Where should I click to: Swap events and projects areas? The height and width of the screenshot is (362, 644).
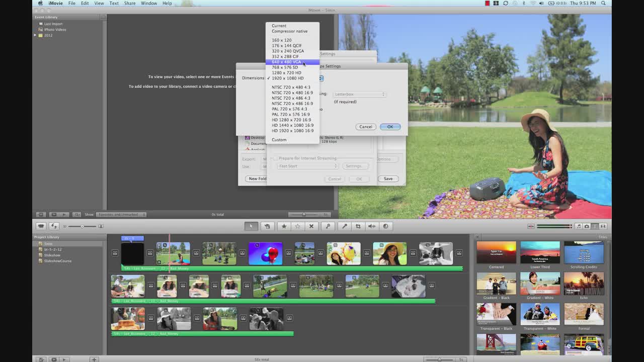[x=54, y=226]
